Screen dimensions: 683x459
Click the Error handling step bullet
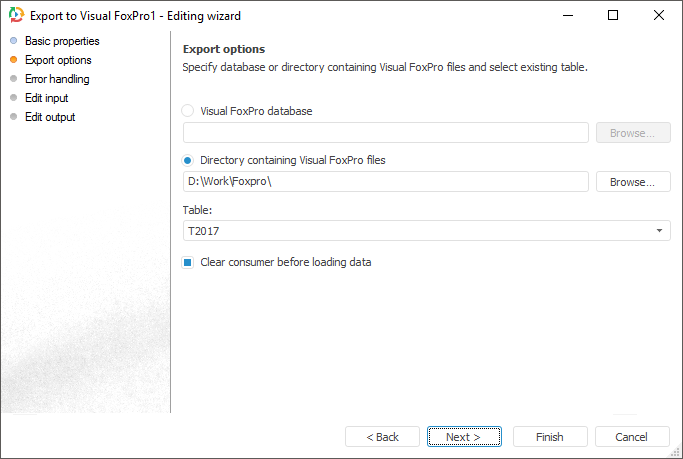13,79
